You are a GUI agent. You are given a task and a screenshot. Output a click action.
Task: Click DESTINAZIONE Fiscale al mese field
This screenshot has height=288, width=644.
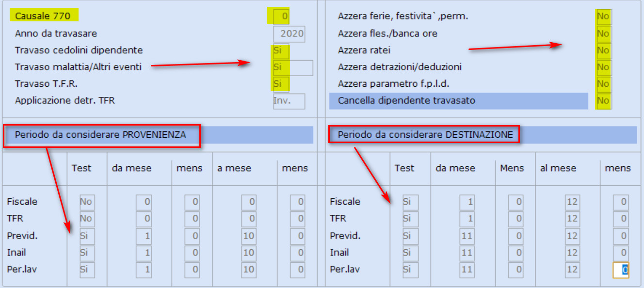(572, 202)
